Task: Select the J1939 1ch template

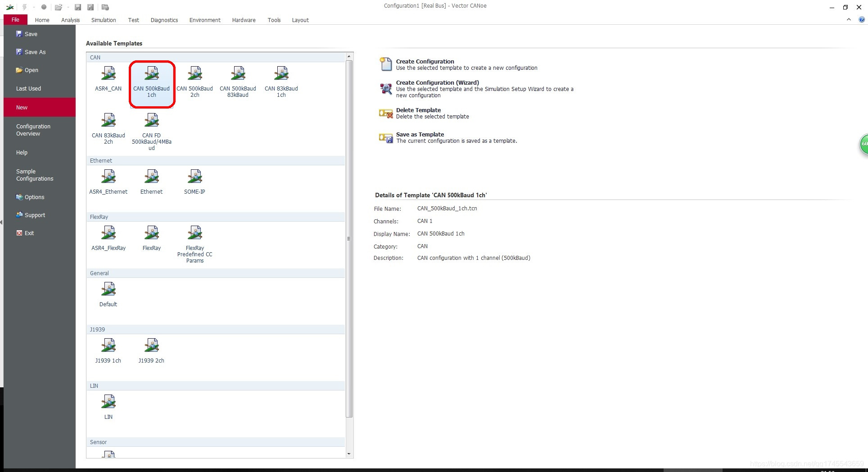Action: [108, 351]
